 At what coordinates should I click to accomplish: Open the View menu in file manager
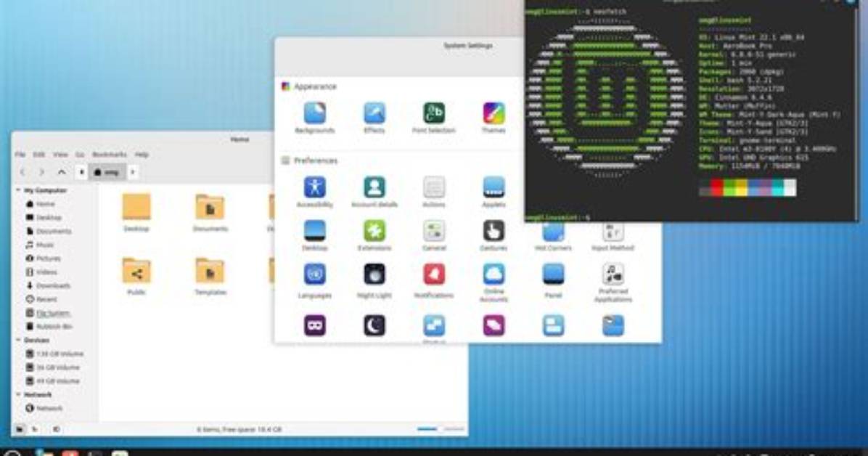tap(60, 155)
